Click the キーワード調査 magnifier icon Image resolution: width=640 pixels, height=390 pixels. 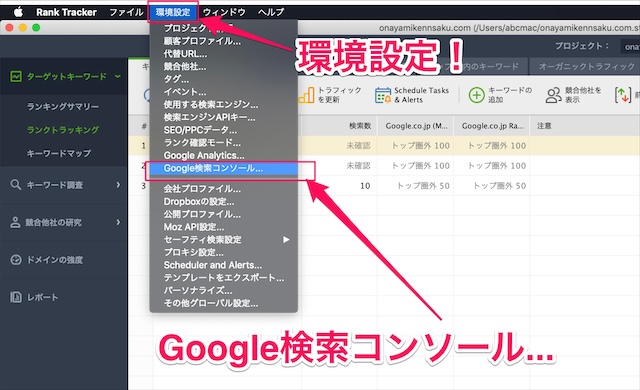16,184
